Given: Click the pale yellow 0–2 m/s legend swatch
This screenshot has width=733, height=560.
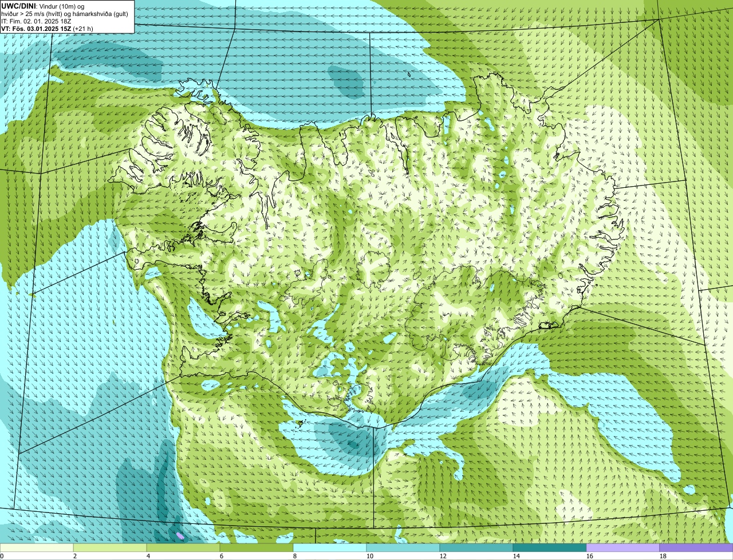Looking at the screenshot, I should [37, 548].
